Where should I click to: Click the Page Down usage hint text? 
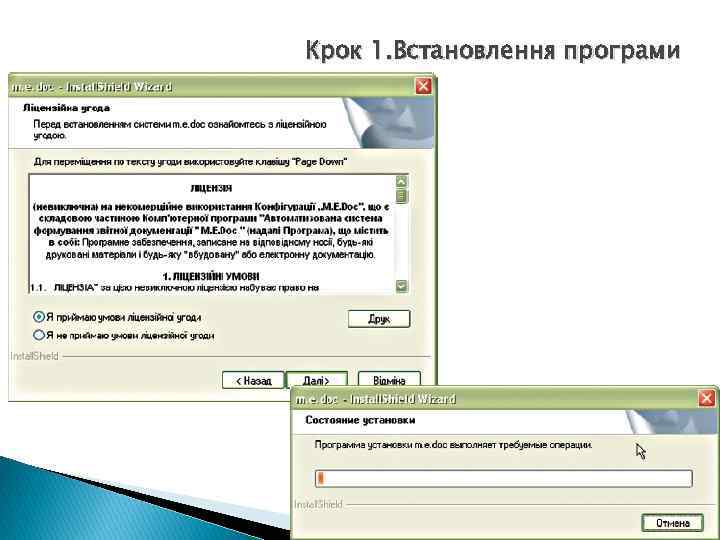point(190,162)
